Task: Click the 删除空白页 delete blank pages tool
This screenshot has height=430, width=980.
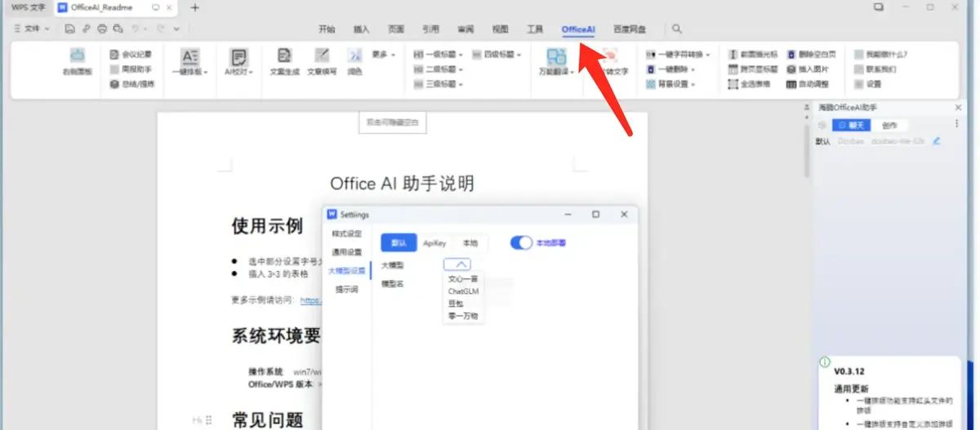Action: click(812, 55)
